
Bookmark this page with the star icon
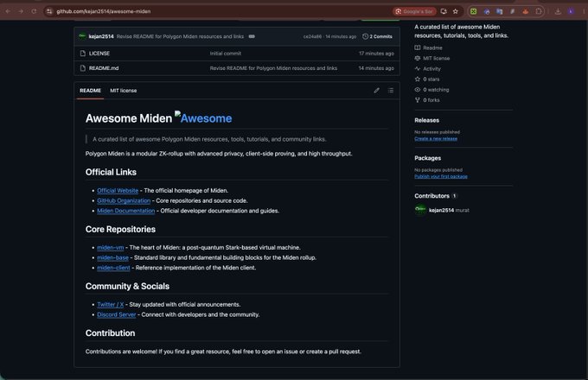point(455,11)
